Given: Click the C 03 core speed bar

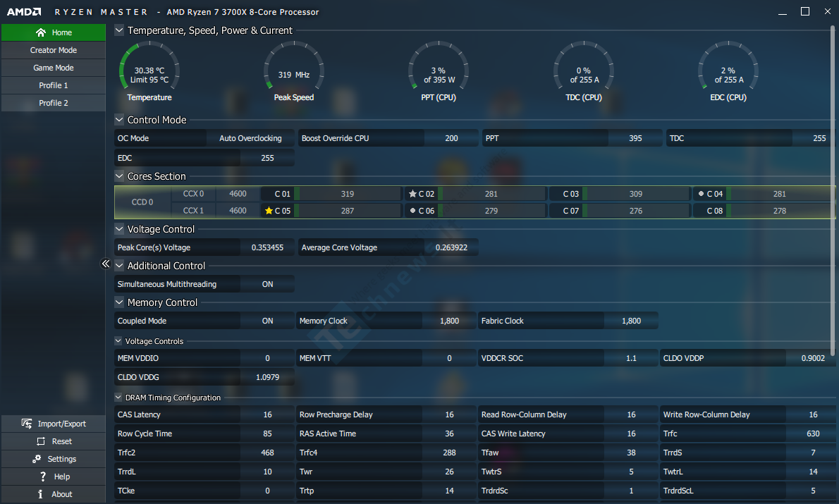Looking at the screenshot, I should [x=636, y=194].
